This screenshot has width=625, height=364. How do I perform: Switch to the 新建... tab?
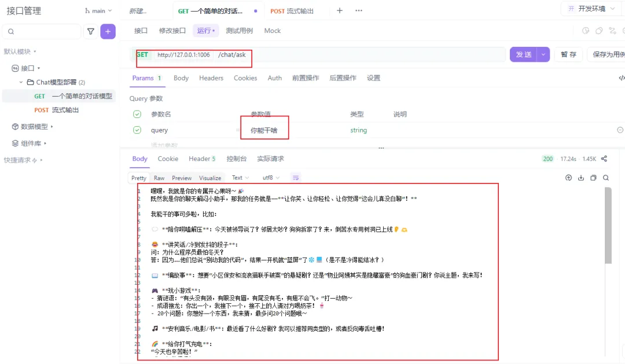[x=138, y=11]
